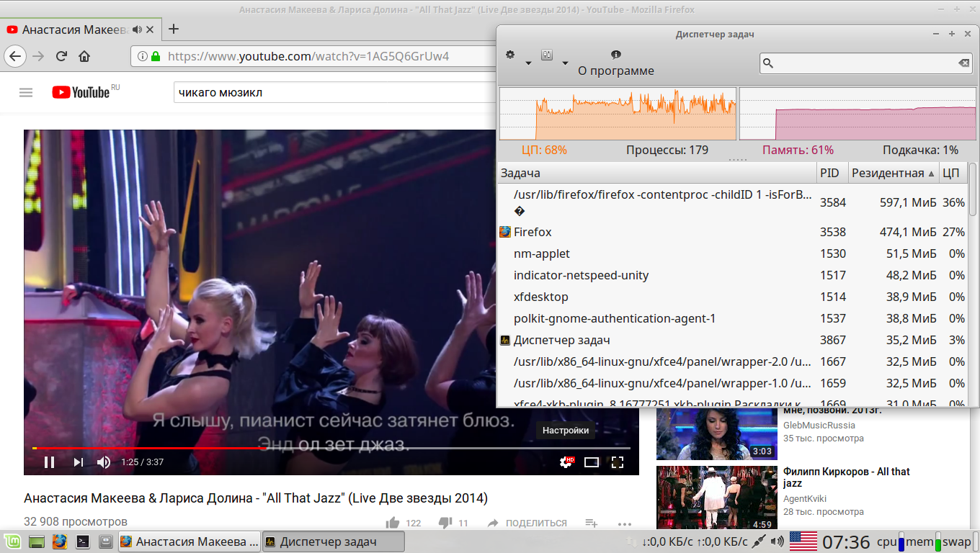Click the memory usage graph
Viewport: 980px width, 553px height.
tap(857, 114)
